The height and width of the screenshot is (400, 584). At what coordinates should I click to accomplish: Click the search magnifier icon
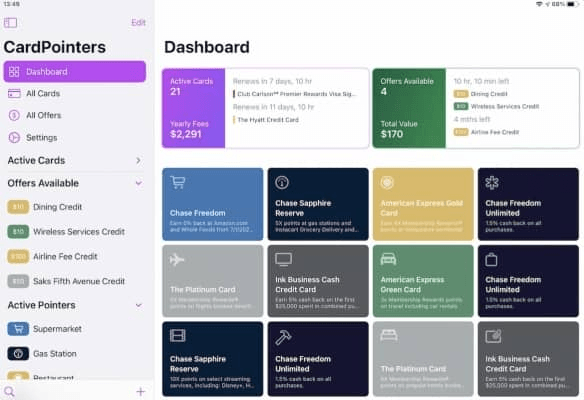pos(9,391)
